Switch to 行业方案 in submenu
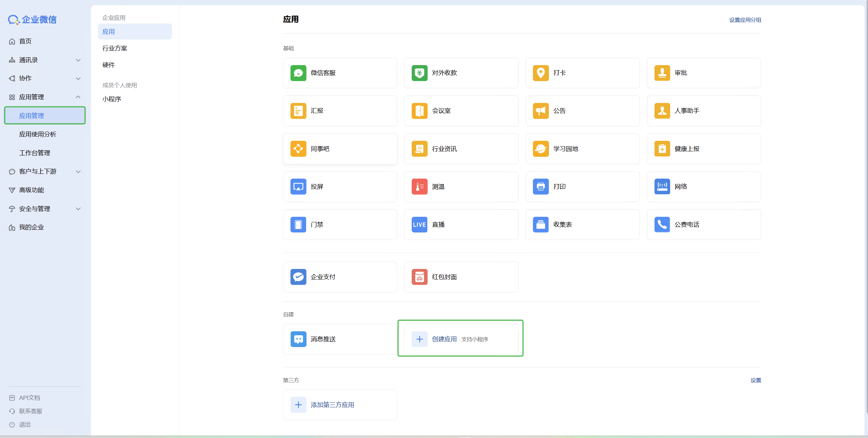Screen dimensions: 868x438 [115, 48]
